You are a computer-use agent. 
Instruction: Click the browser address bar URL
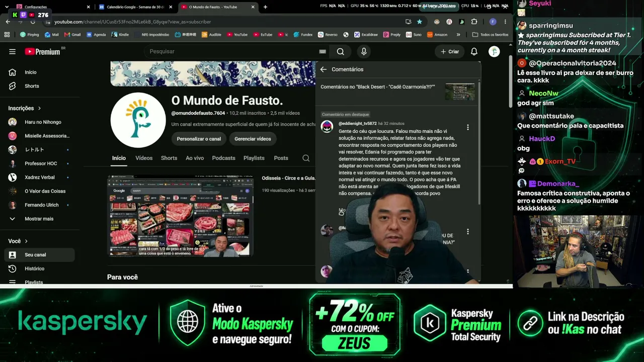(133, 22)
